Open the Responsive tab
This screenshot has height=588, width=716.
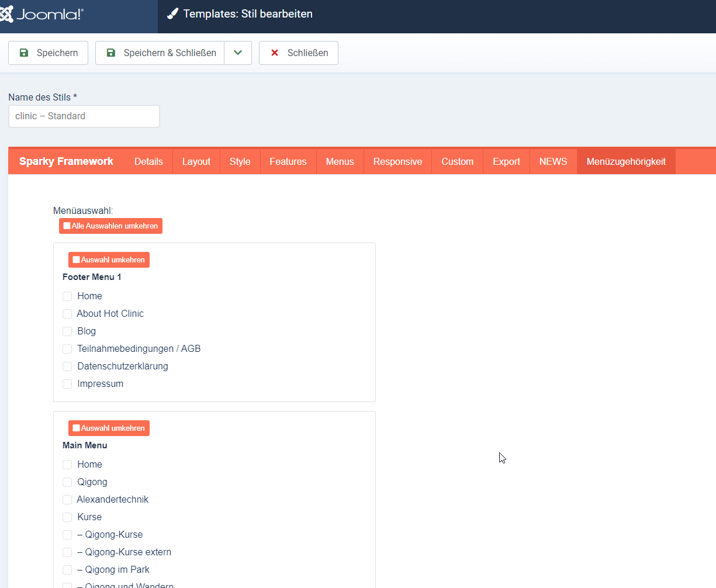tap(398, 162)
